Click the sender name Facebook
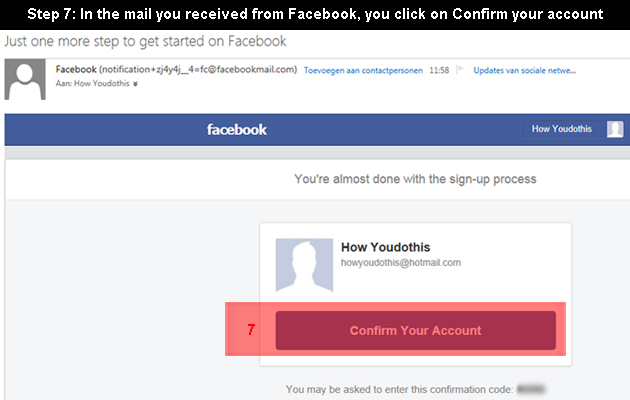The width and height of the screenshot is (630, 400). point(76,69)
